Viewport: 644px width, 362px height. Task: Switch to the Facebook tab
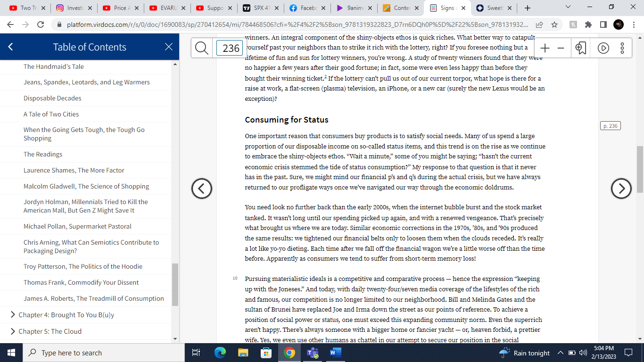tap(306, 8)
